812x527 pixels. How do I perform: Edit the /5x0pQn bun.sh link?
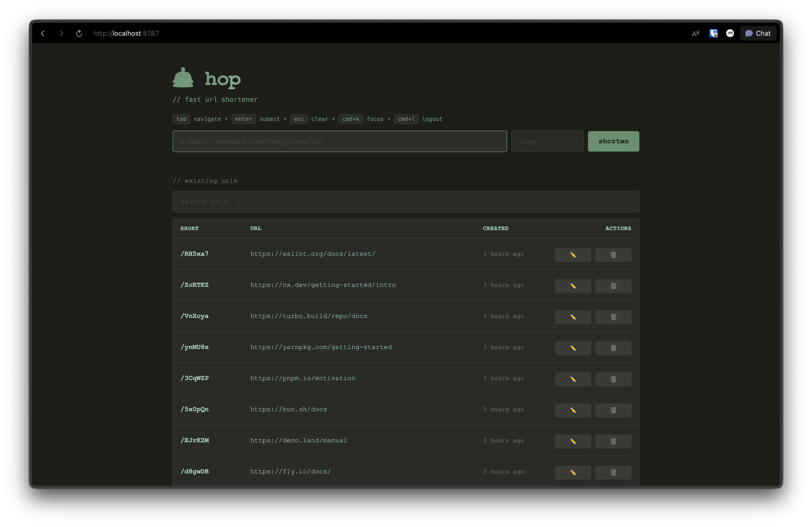pos(572,410)
